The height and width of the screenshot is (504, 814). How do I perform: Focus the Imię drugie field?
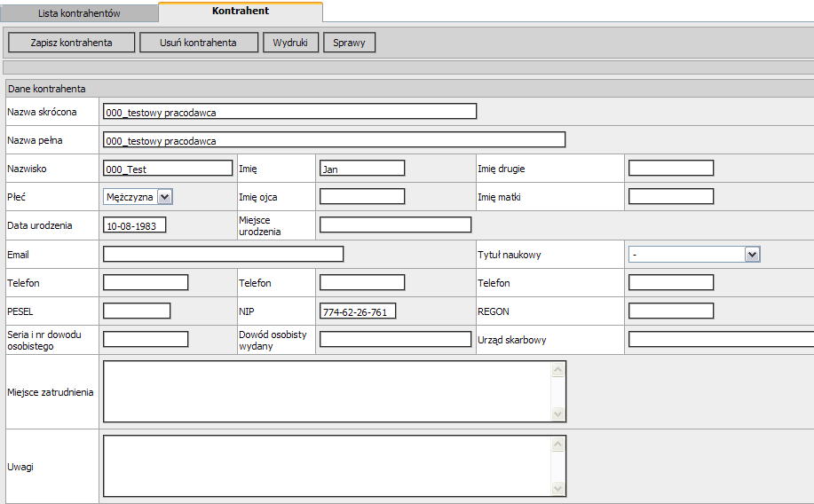tap(671, 169)
